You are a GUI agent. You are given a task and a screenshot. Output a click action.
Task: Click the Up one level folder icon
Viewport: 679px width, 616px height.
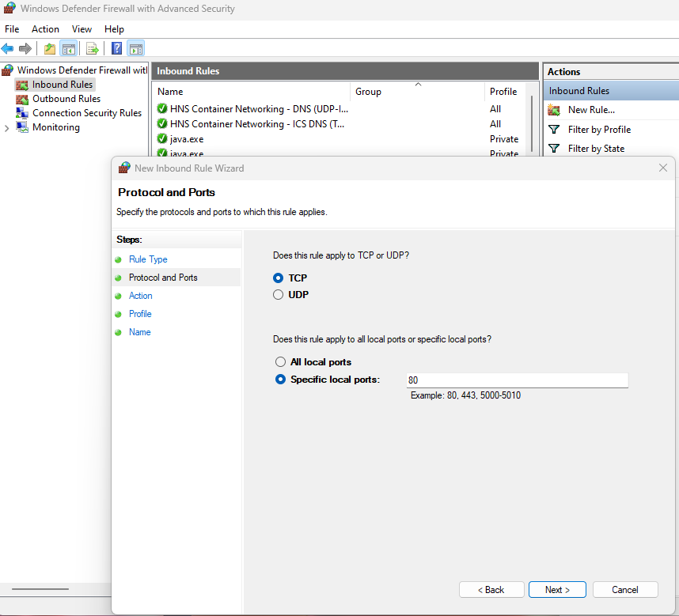pos(50,48)
